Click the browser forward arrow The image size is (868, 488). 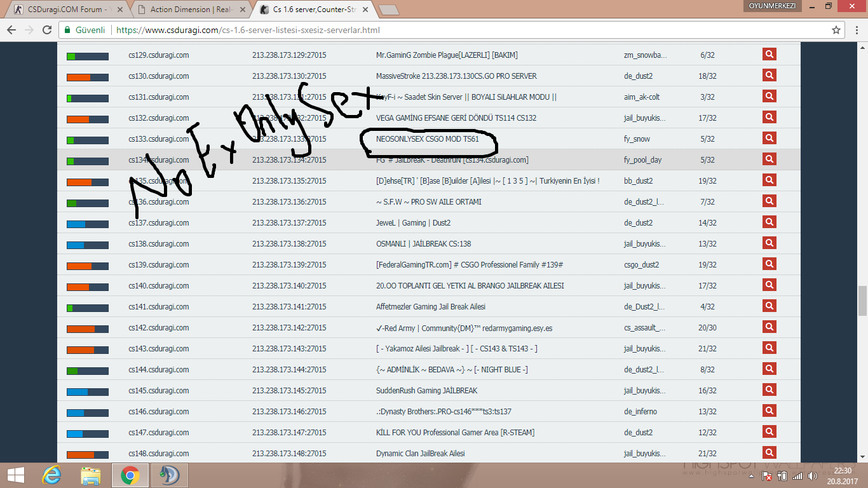tap(29, 30)
